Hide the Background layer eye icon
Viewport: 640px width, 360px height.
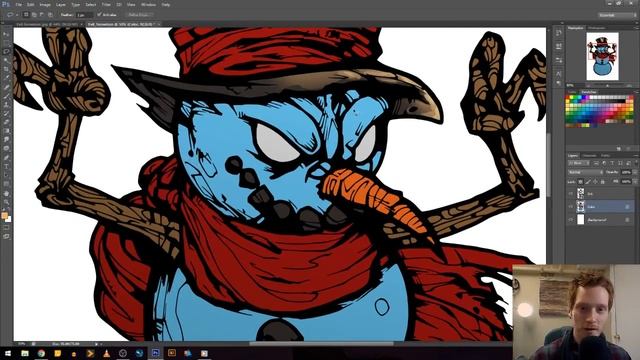click(571, 220)
